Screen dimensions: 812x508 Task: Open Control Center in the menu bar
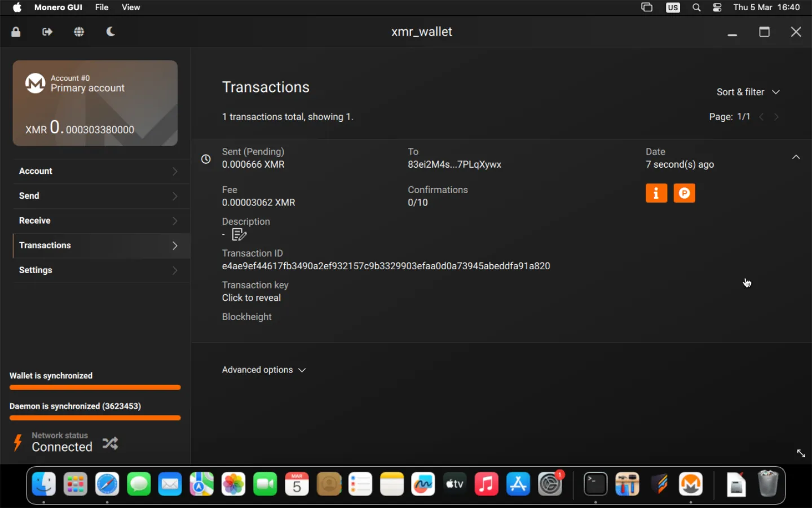[x=717, y=7]
